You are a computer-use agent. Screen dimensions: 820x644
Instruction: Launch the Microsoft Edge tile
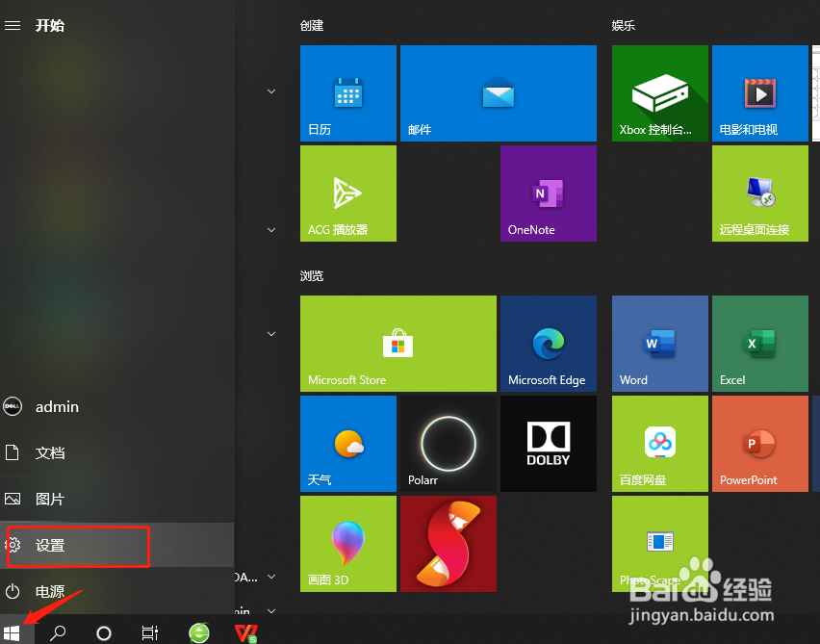(x=549, y=344)
